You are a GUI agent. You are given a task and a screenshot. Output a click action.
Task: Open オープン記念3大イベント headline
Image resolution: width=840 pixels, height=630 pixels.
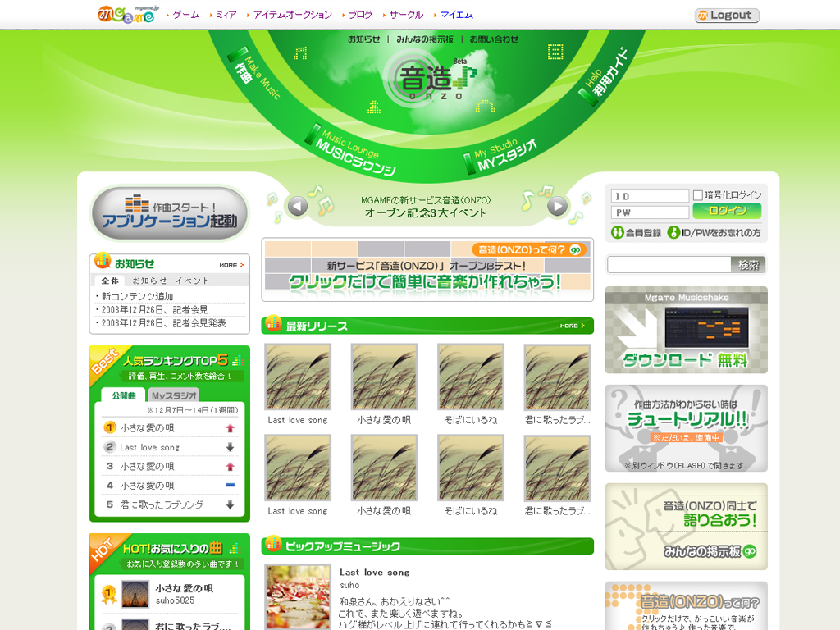tap(426, 212)
